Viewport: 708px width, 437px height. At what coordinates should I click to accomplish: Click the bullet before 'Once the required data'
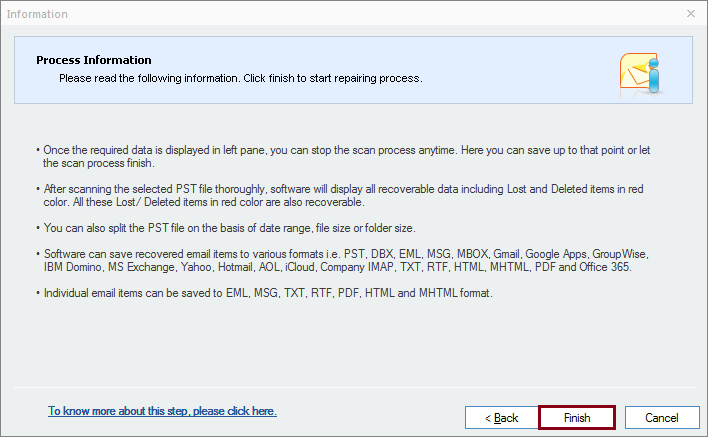37,149
